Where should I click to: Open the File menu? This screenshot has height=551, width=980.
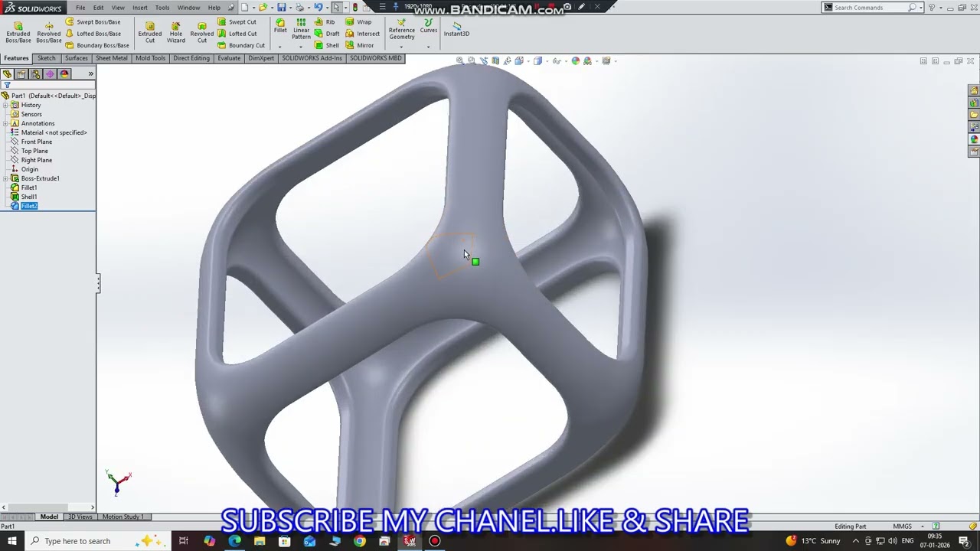(x=80, y=8)
